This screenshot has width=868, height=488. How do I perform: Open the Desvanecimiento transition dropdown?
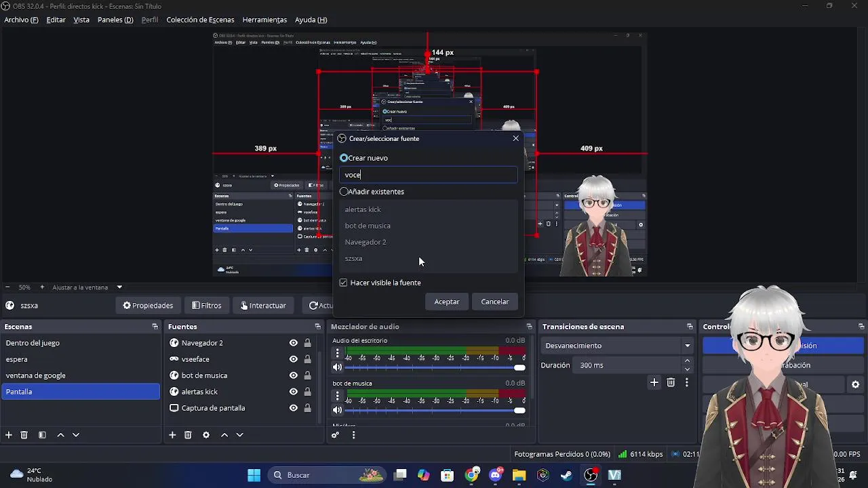tap(617, 346)
